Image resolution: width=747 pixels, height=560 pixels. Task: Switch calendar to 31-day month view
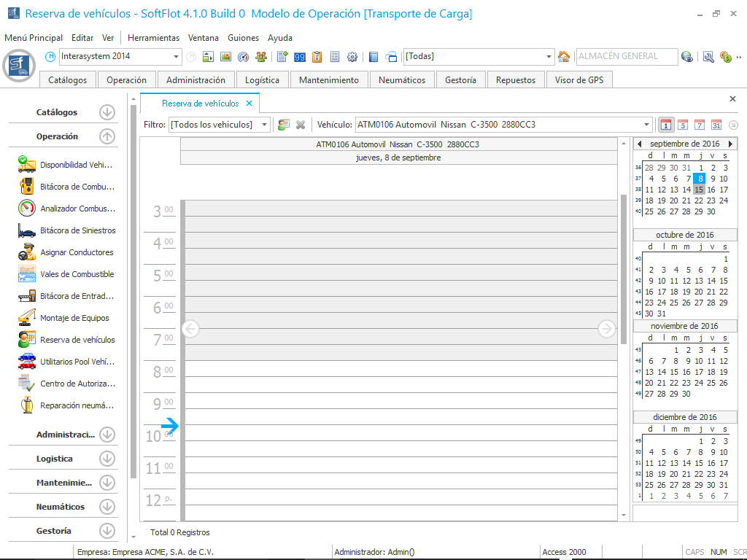click(716, 125)
